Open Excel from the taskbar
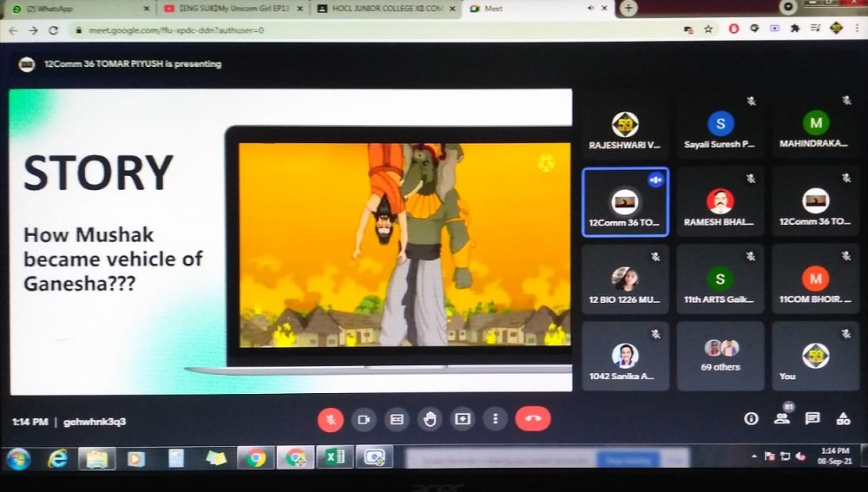This screenshot has height=492, width=868. 335,457
